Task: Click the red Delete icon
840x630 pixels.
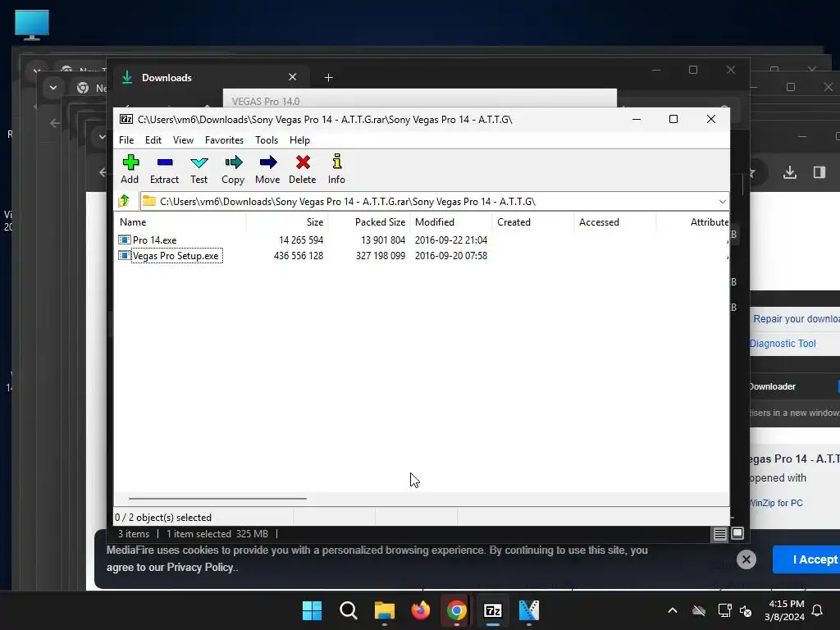Action: click(x=303, y=162)
